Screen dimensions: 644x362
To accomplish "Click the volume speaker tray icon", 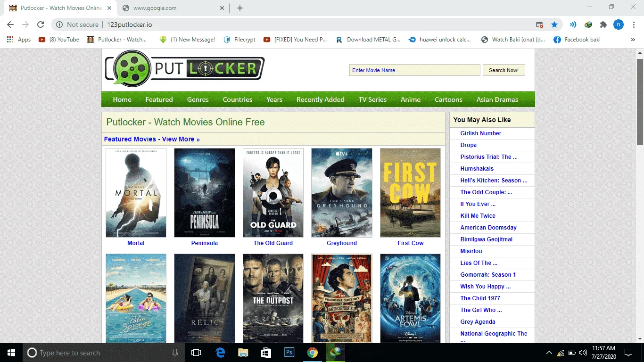I will coord(583,353).
